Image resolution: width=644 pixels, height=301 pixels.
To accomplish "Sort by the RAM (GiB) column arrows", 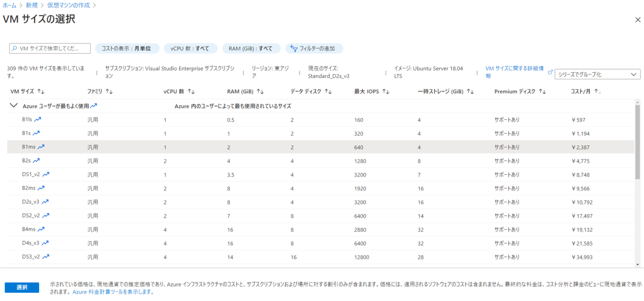I will (x=260, y=92).
